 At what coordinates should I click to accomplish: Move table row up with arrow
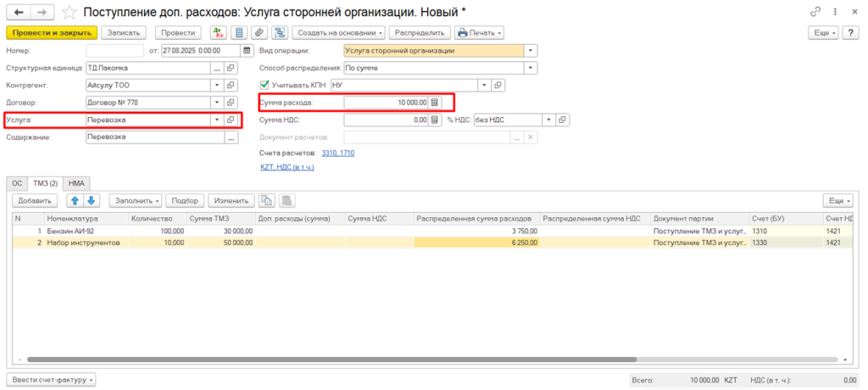[x=75, y=201]
